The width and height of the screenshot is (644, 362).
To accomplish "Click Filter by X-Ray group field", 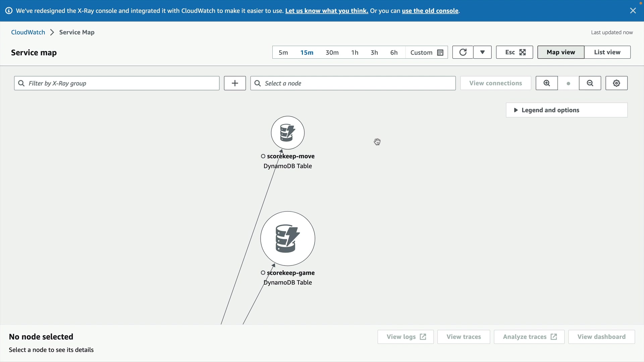I will (x=117, y=83).
